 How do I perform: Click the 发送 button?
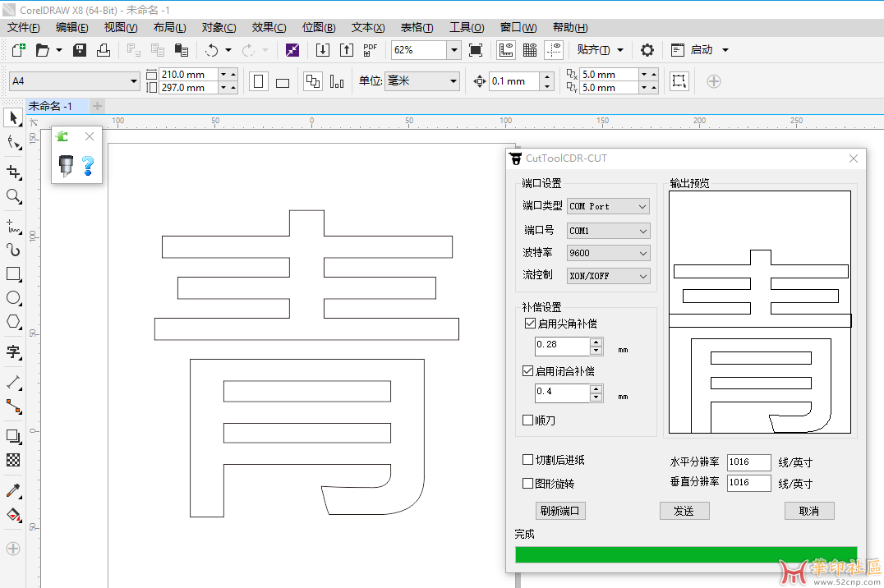[x=684, y=511]
